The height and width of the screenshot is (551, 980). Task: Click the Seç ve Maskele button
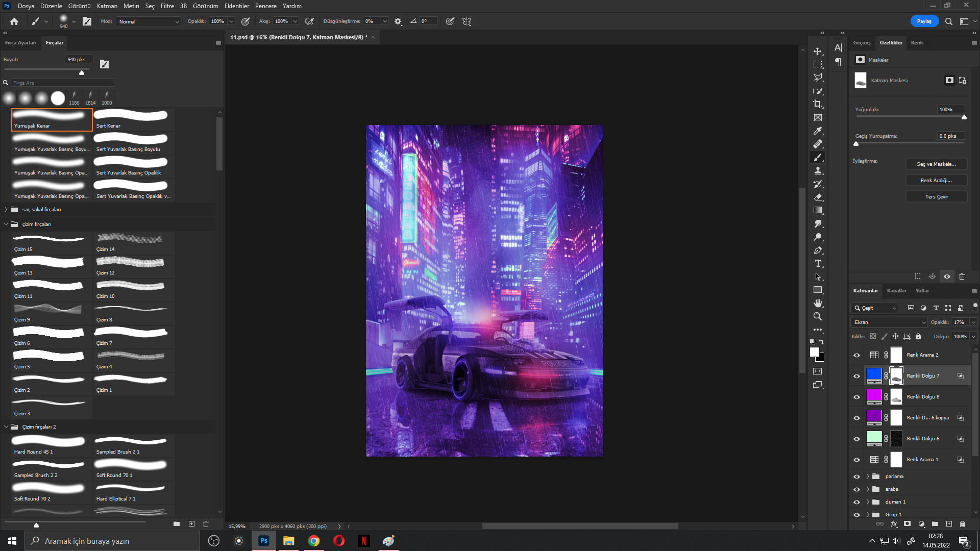pyautogui.click(x=937, y=164)
